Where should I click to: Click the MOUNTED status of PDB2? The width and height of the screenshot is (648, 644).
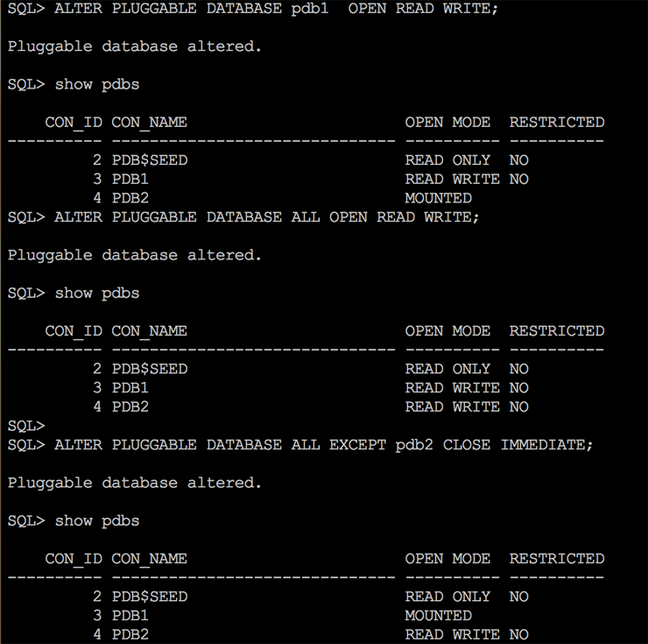coord(438,198)
